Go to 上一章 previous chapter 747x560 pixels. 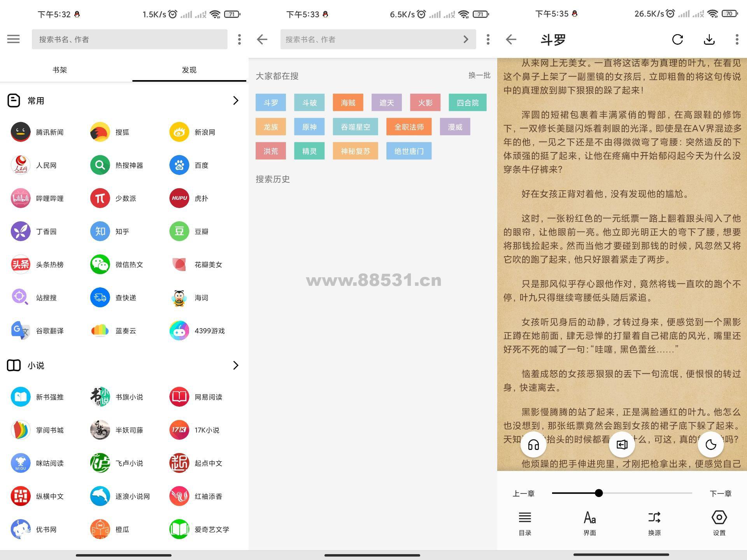pyautogui.click(x=523, y=494)
